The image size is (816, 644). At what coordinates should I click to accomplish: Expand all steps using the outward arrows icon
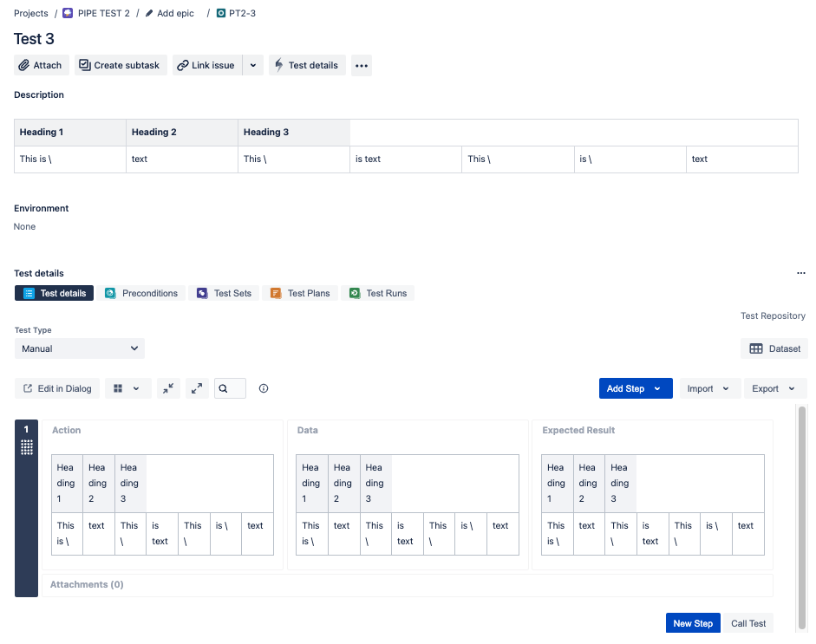(198, 388)
